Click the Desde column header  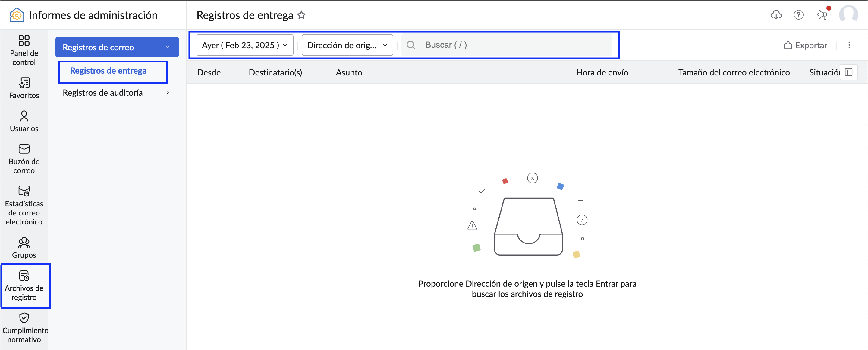[209, 72]
